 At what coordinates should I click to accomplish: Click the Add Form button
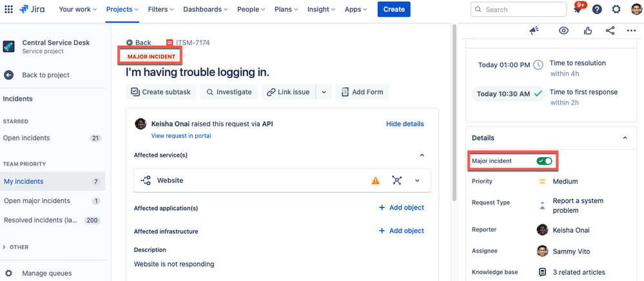click(362, 92)
